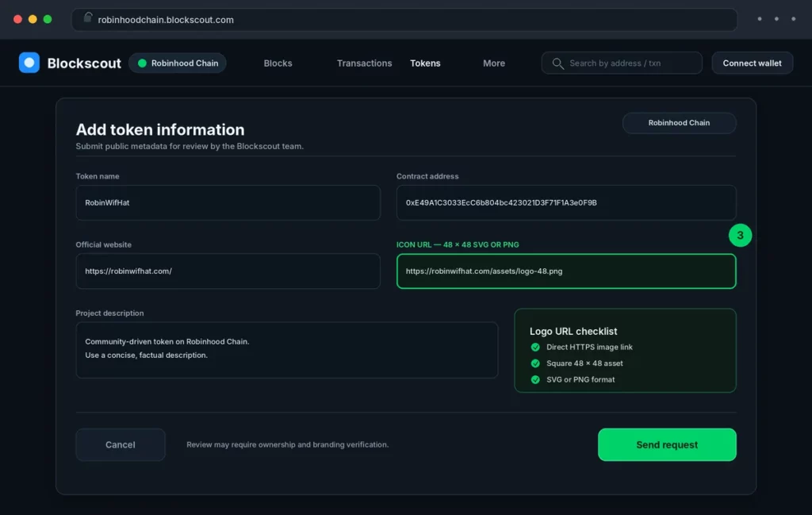Click 'Submit public metadata for review' subtitle

click(190, 146)
